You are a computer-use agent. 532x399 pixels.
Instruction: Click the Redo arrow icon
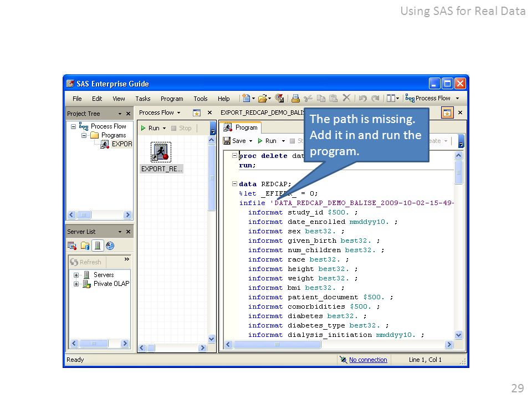point(375,99)
